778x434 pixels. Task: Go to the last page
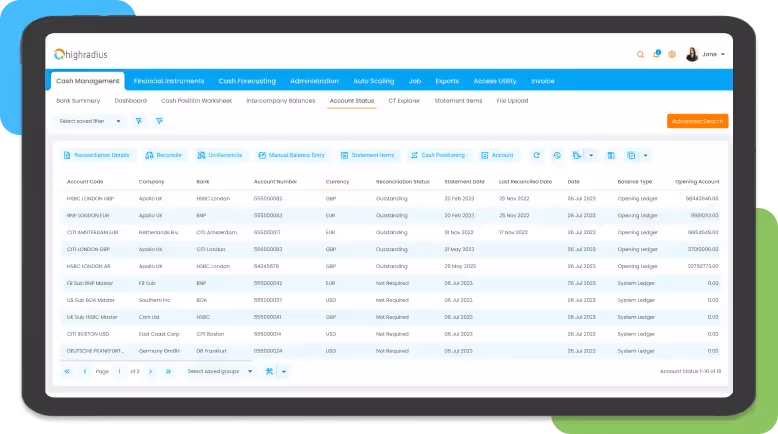[168, 372]
